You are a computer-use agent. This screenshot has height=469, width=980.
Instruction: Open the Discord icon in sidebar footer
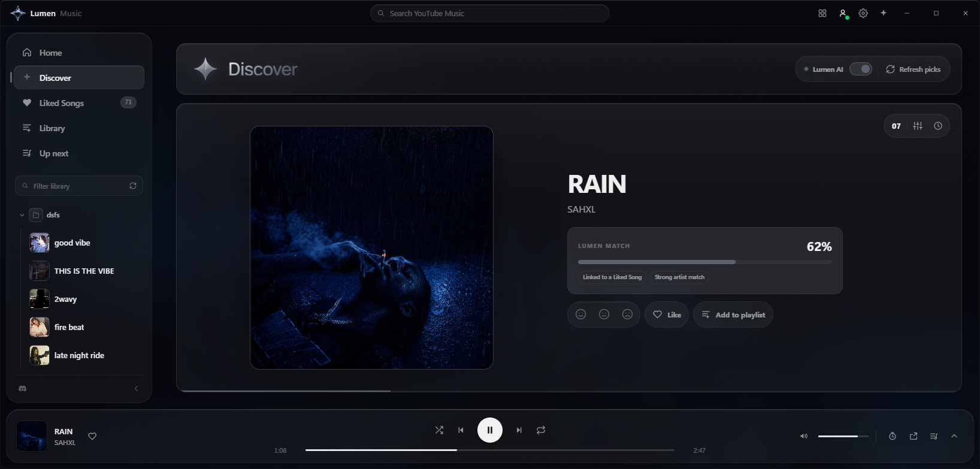click(x=23, y=388)
